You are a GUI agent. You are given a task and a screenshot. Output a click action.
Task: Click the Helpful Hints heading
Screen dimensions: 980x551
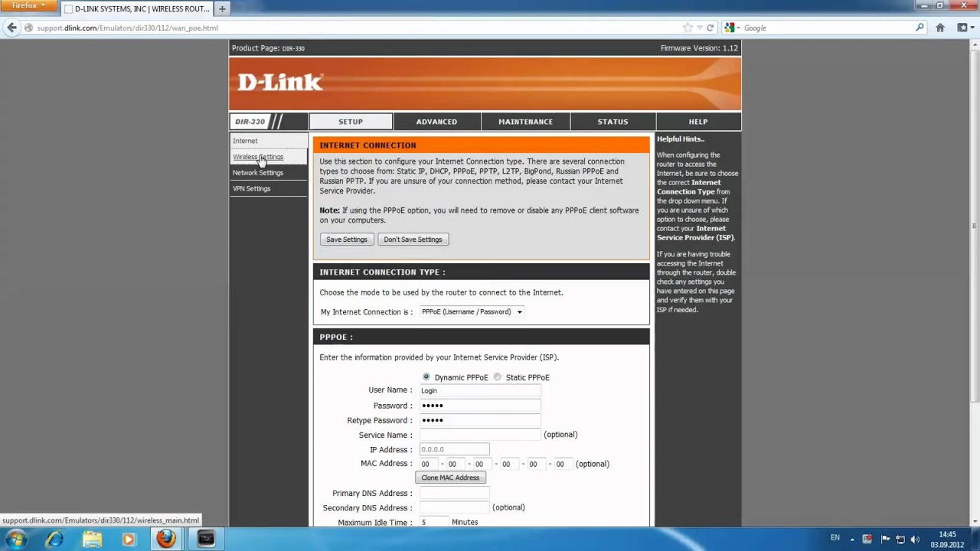(680, 139)
